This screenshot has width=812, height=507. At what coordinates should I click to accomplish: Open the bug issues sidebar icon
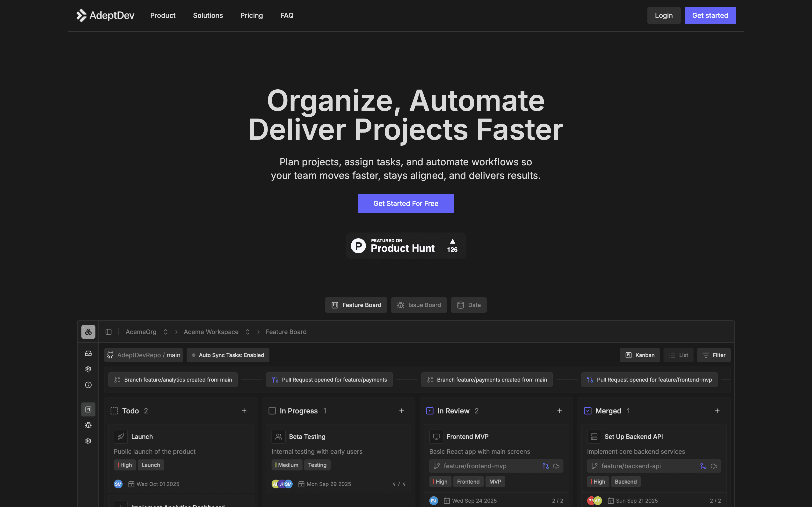(x=88, y=425)
